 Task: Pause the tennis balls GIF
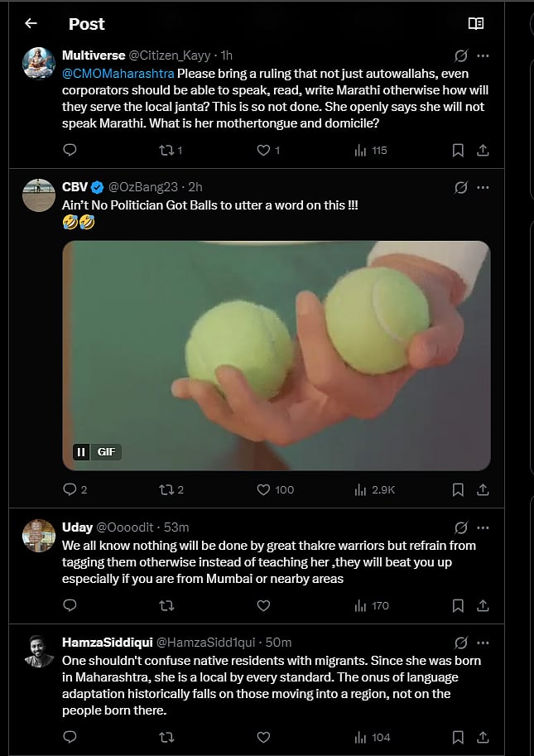81,451
